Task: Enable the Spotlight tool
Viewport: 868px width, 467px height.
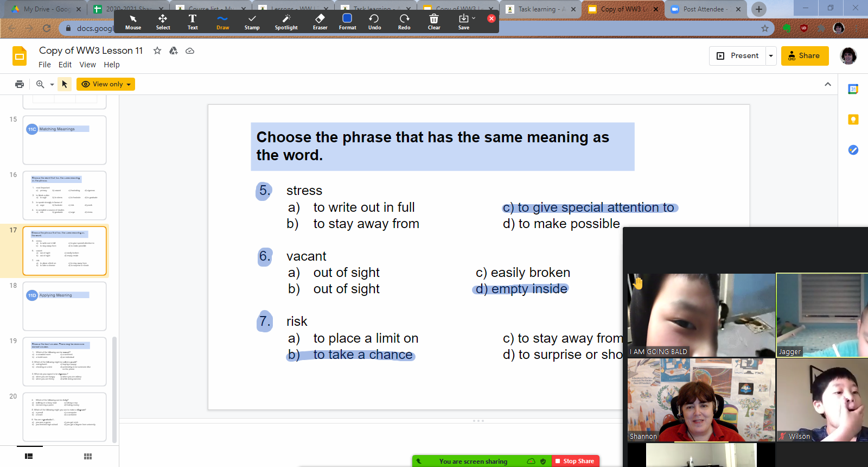Action: pyautogui.click(x=286, y=22)
